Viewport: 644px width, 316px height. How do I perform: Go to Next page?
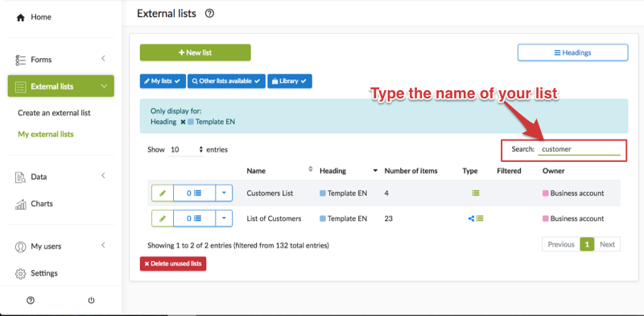pyautogui.click(x=607, y=244)
